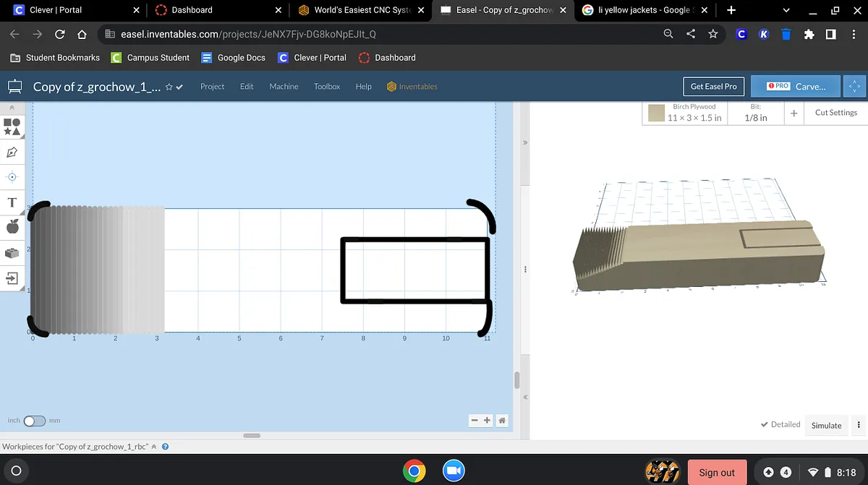The width and height of the screenshot is (868, 485).
Task: Select the Pen drawing tool
Action: pos(12,153)
